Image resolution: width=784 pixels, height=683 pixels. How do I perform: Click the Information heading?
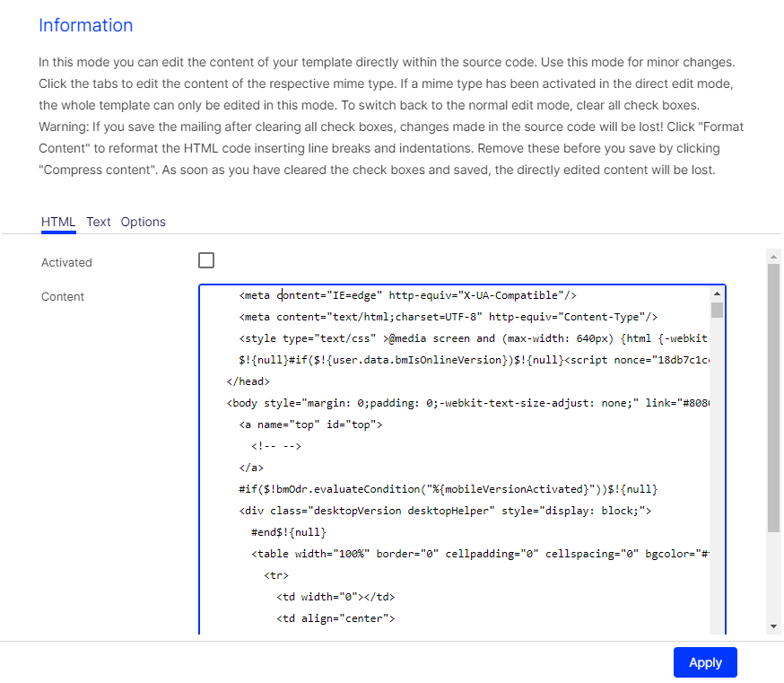[x=85, y=25]
